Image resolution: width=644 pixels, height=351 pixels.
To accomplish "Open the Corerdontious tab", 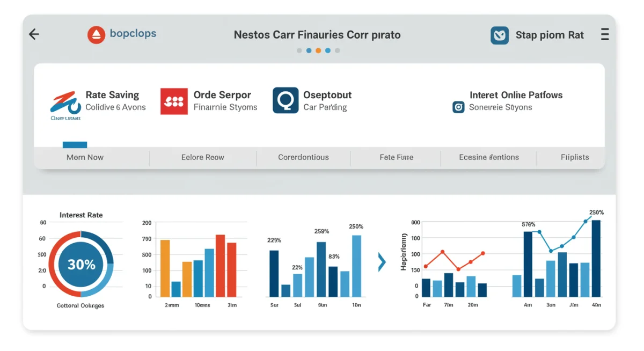I will click(303, 157).
